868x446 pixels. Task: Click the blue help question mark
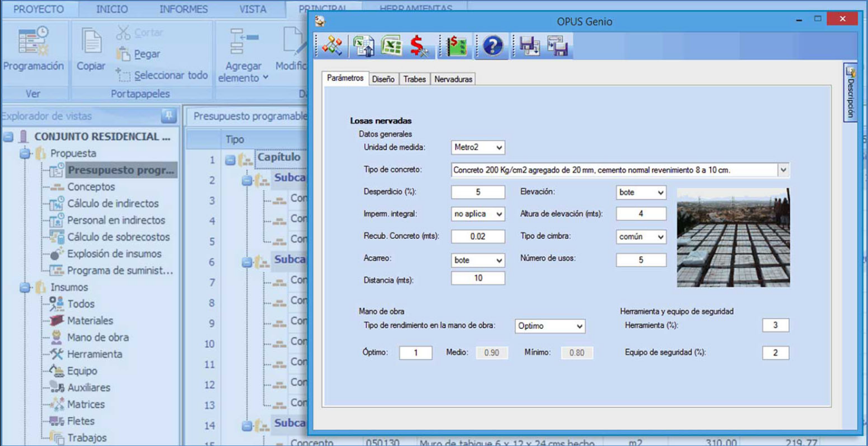click(x=492, y=46)
